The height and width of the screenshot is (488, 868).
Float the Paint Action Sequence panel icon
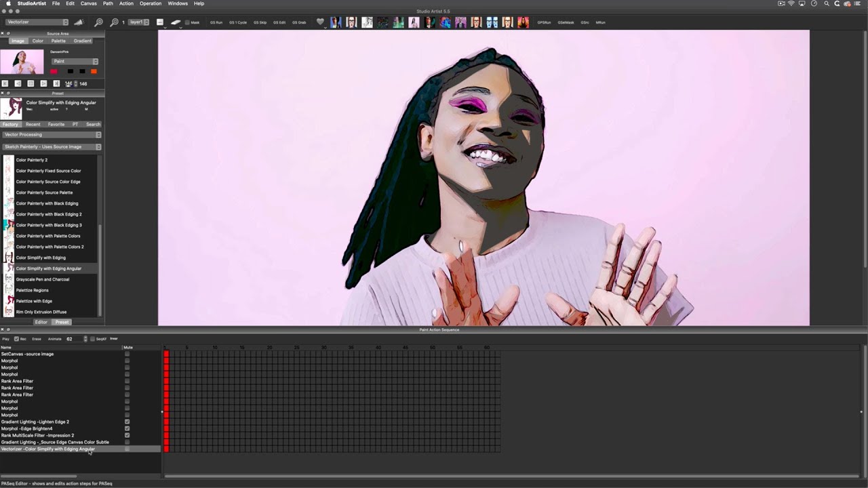[x=8, y=329]
